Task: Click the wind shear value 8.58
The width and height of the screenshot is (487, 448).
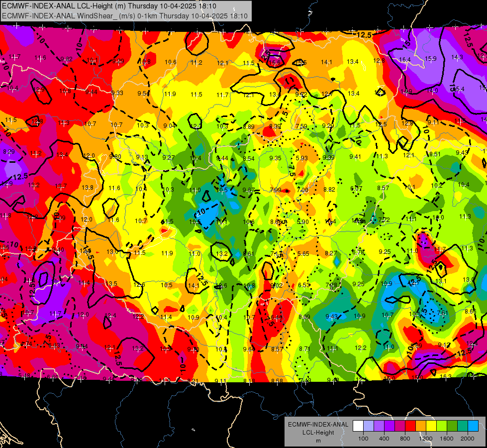Action: [277, 381]
